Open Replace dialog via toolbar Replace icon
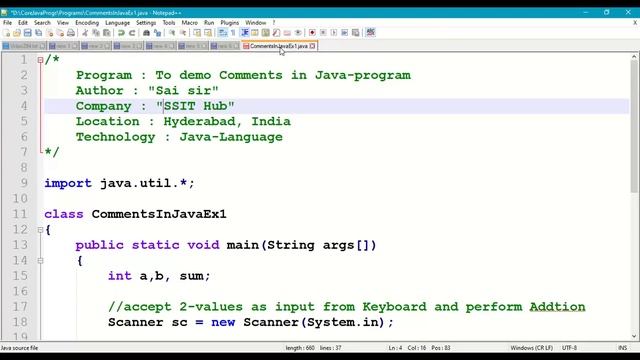Image resolution: width=640 pixels, height=360 pixels. pos(157,33)
